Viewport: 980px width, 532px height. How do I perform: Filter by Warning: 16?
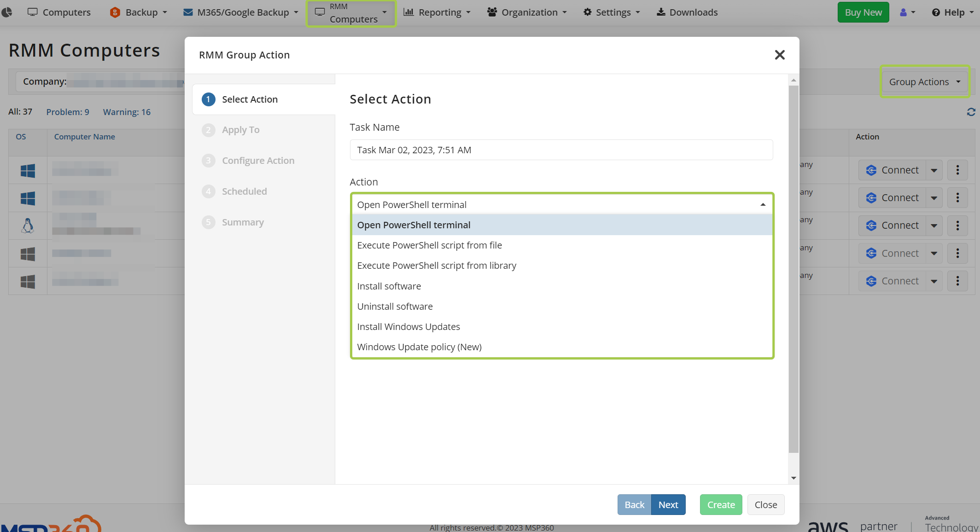[127, 112]
